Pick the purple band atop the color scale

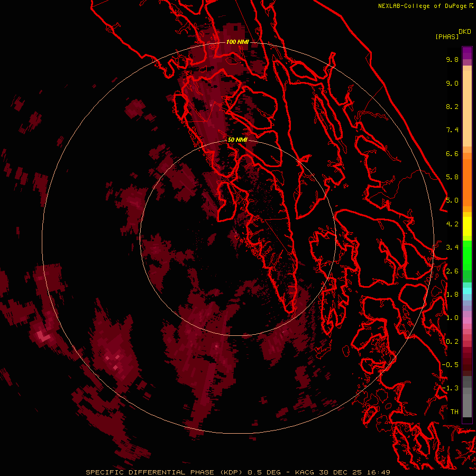coord(467,53)
